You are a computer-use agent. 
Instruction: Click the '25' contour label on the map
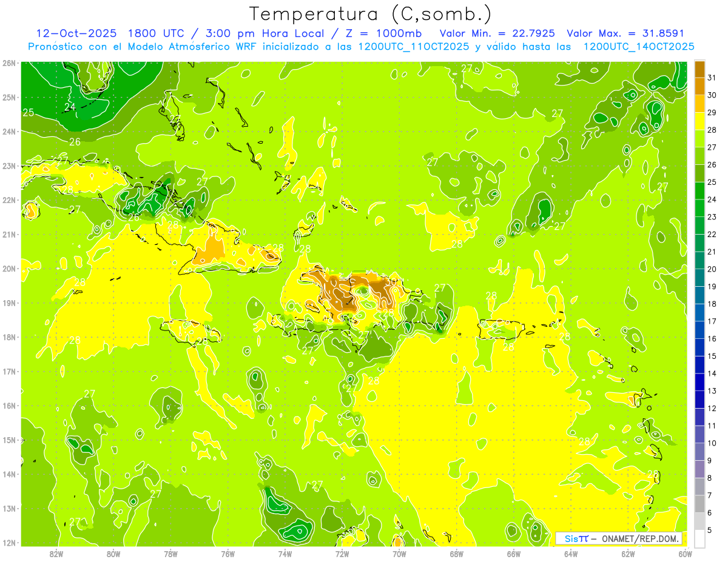28,113
